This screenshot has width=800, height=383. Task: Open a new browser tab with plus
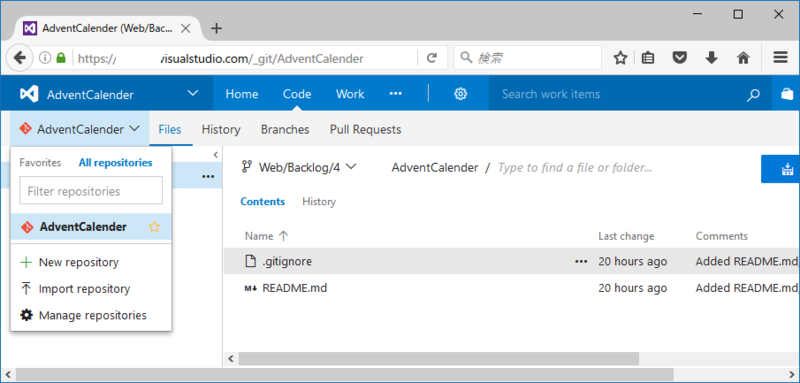tap(216, 28)
